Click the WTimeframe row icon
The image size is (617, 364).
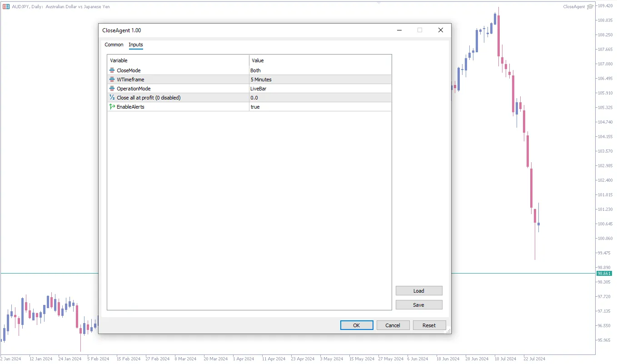click(112, 80)
